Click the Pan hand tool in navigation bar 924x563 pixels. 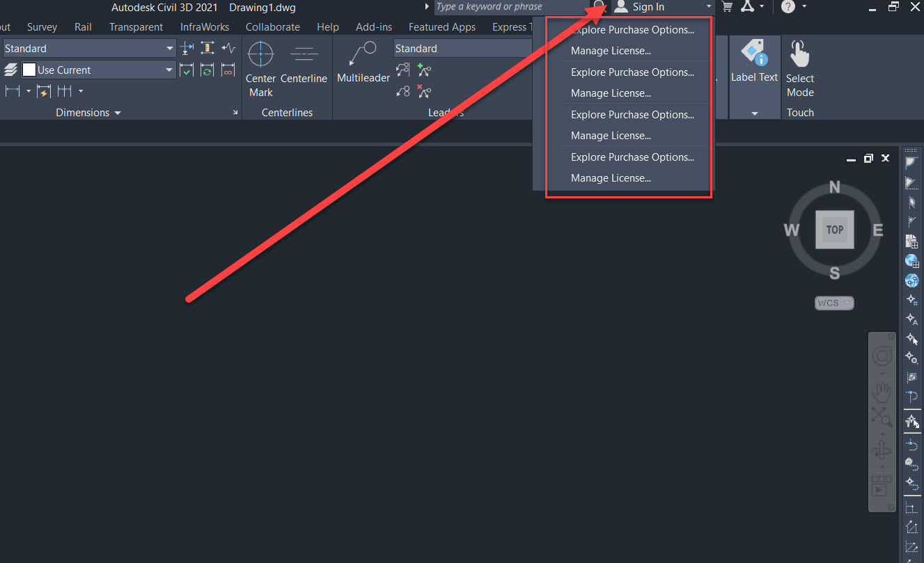click(882, 394)
